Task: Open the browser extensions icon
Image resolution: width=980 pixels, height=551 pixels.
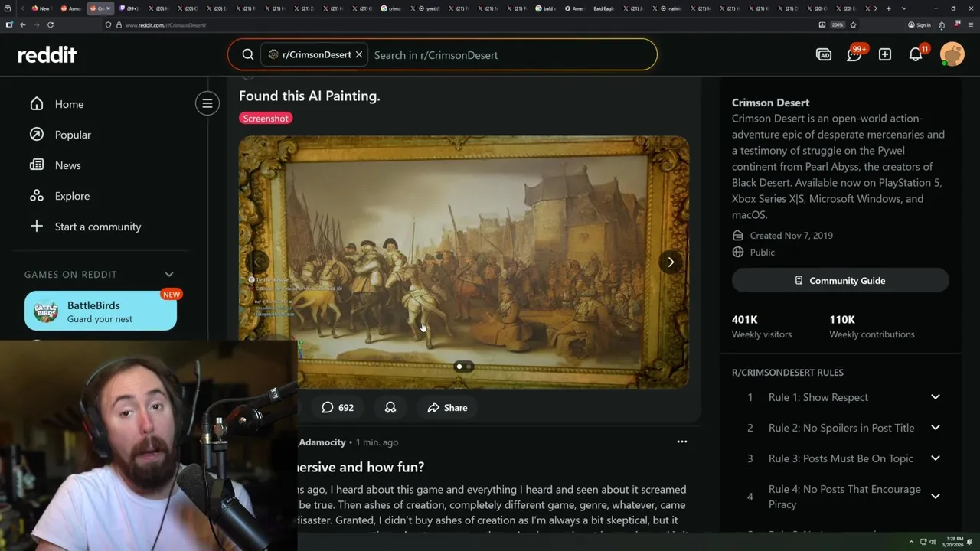Action: tap(942, 25)
